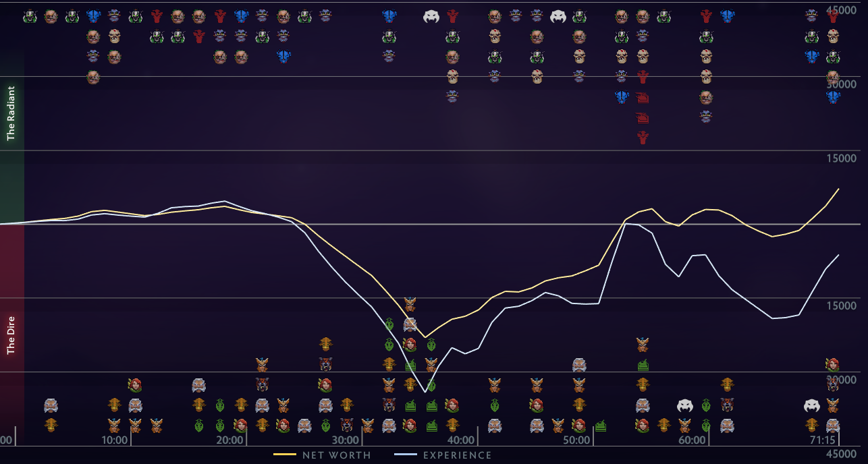Image resolution: width=868 pixels, height=464 pixels.
Task: Select the horned hero icon touching the net worth line
Action: [410, 304]
